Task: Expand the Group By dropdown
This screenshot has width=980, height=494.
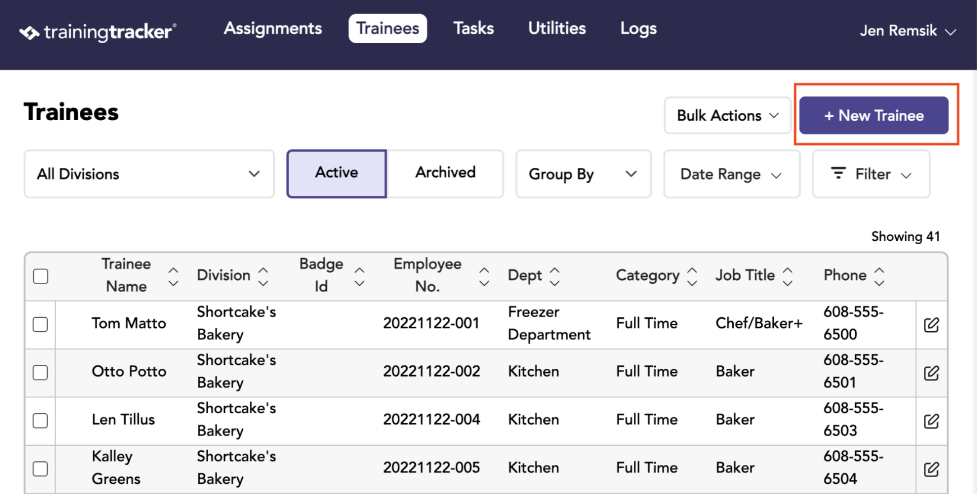Action: pyautogui.click(x=583, y=174)
